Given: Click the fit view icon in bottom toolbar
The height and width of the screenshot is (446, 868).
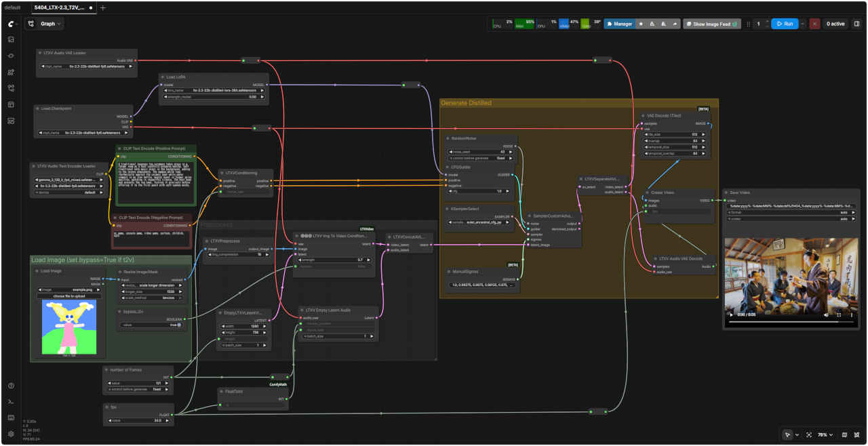Looking at the screenshot, I should coord(809,434).
